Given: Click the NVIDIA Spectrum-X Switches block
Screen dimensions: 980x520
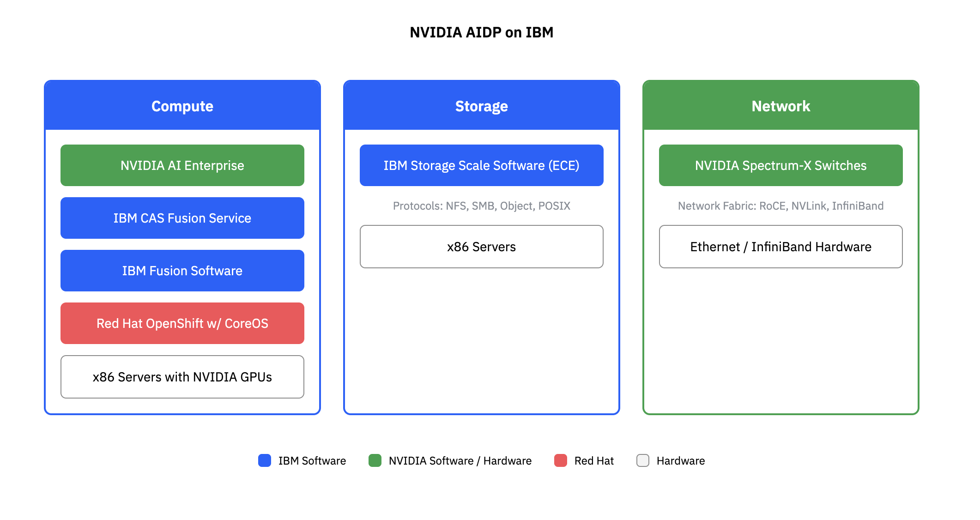Looking at the screenshot, I should pyautogui.click(x=781, y=165).
